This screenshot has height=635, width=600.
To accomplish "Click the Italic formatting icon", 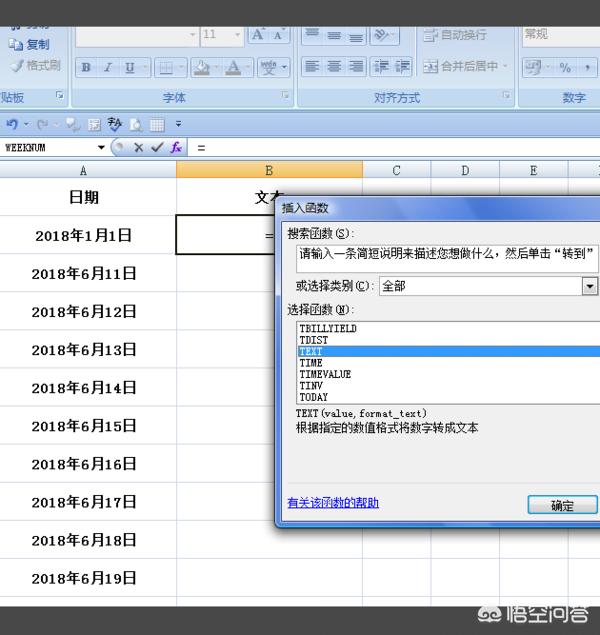I will 107,68.
